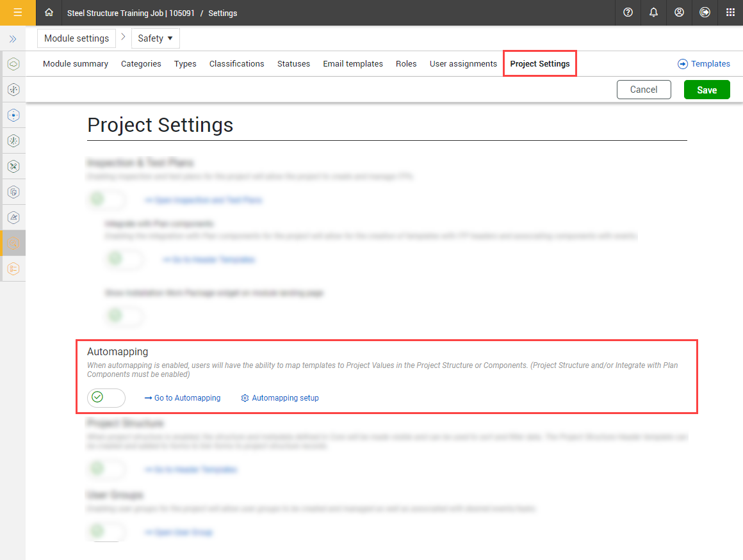743x560 pixels.
Task: Open the Automapping setup link
Action: click(x=280, y=398)
